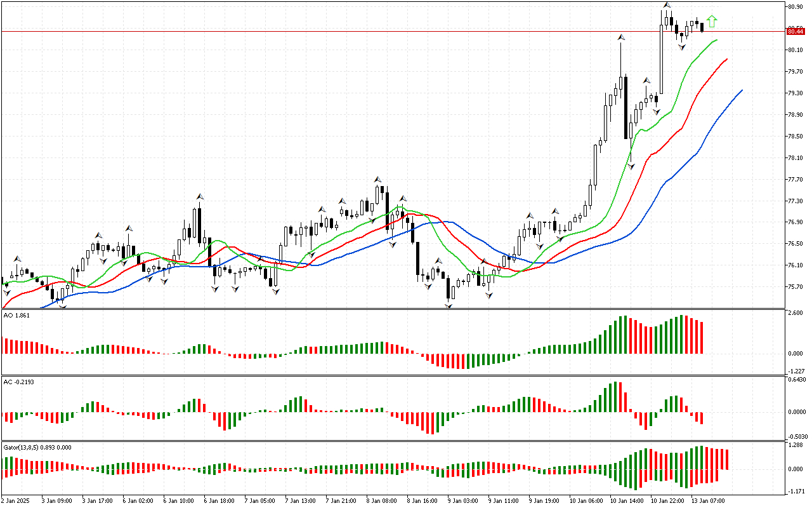812x508 pixels.
Task: Click the 79.70 price scale label
Action: click(x=795, y=72)
